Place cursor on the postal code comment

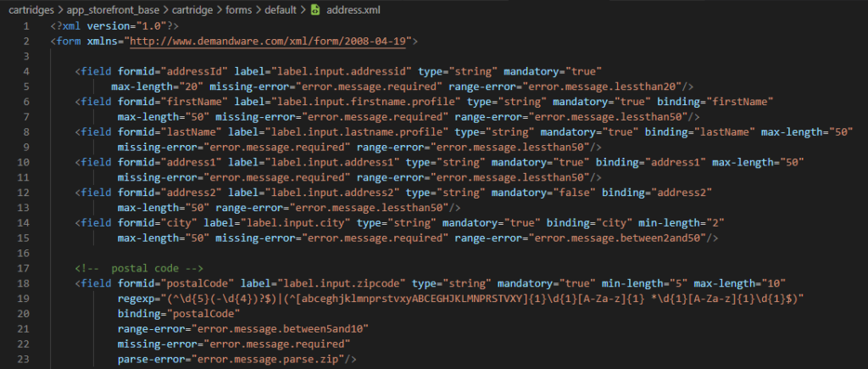[x=140, y=269]
